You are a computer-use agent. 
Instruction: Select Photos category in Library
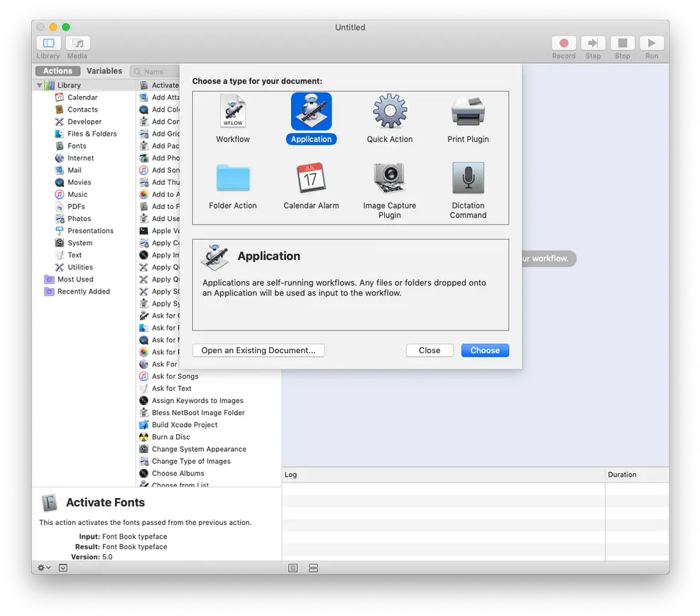pyautogui.click(x=79, y=218)
